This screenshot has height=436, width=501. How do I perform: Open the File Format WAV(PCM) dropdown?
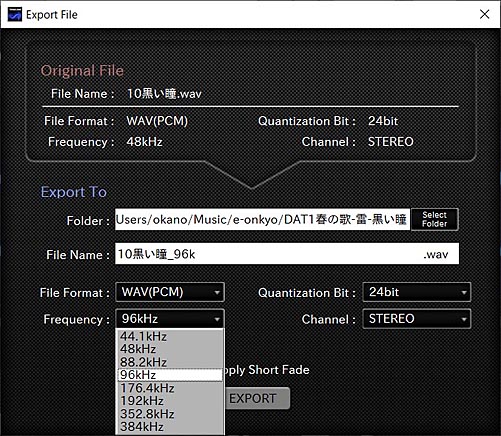(170, 292)
